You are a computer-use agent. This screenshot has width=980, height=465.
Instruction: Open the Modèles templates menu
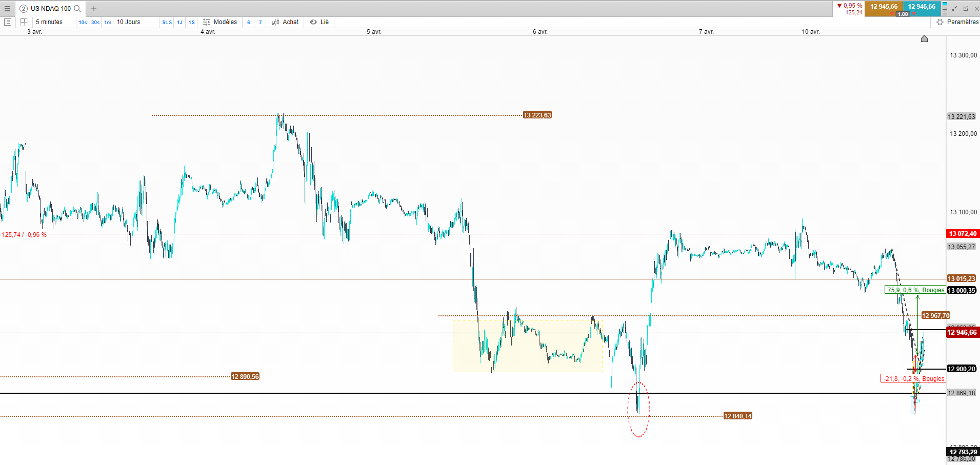[225, 22]
